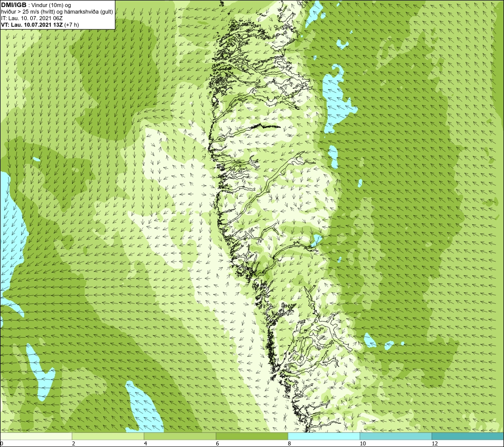The width and height of the screenshot is (504, 447).
Task: Click the '4' tick label on the scale
Action: [146, 444]
